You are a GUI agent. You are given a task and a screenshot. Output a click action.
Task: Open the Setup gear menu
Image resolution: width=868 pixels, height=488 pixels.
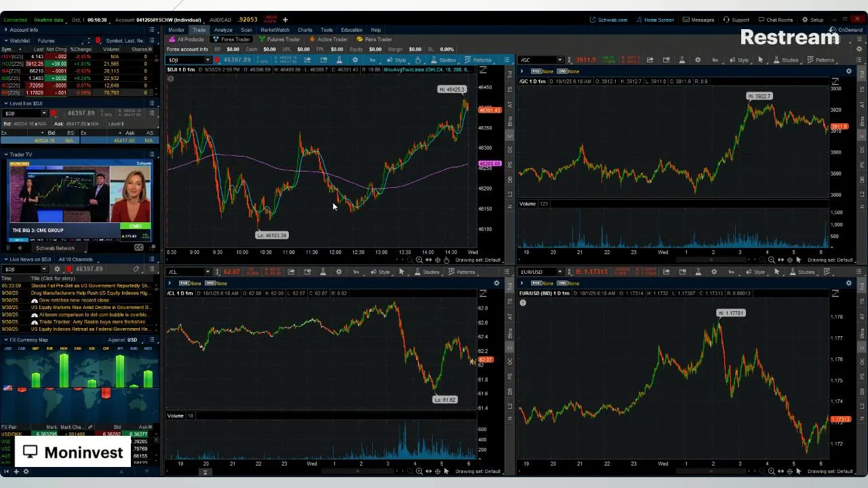[x=812, y=20]
